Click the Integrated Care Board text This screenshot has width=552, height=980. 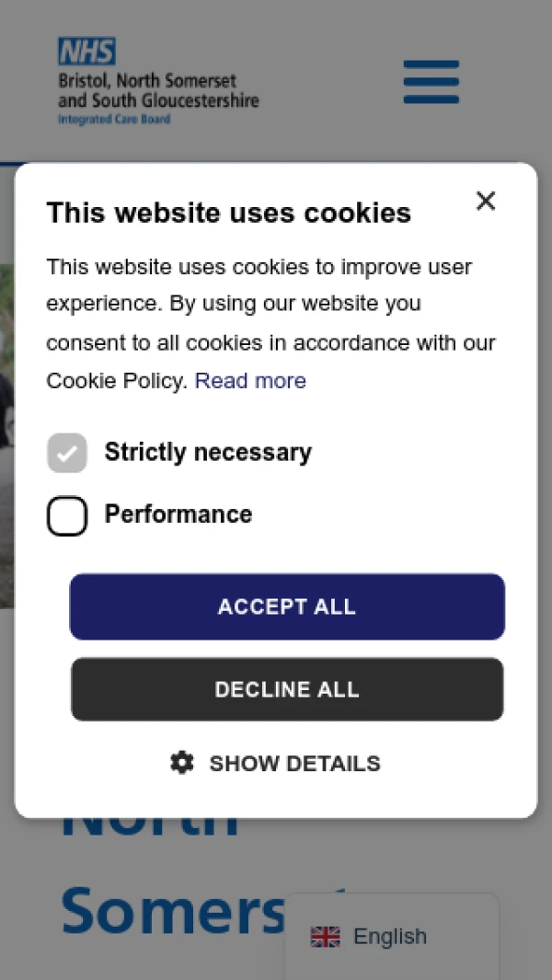point(114,120)
